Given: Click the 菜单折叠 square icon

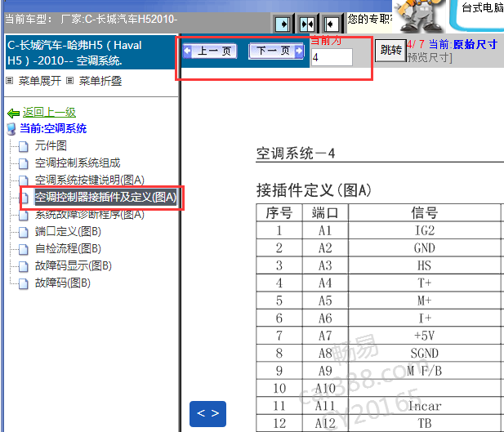Looking at the screenshot, I should (x=70, y=81).
